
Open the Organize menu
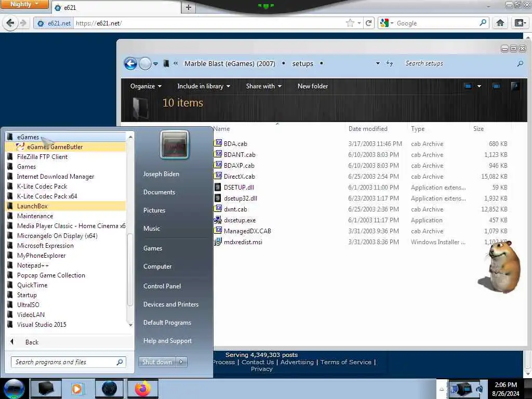pos(146,86)
